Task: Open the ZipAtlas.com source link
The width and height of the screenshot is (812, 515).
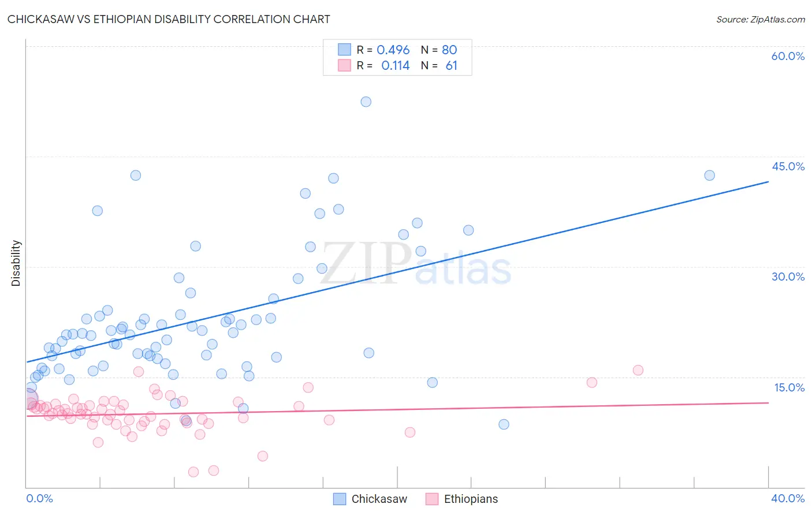Action: [x=761, y=19]
